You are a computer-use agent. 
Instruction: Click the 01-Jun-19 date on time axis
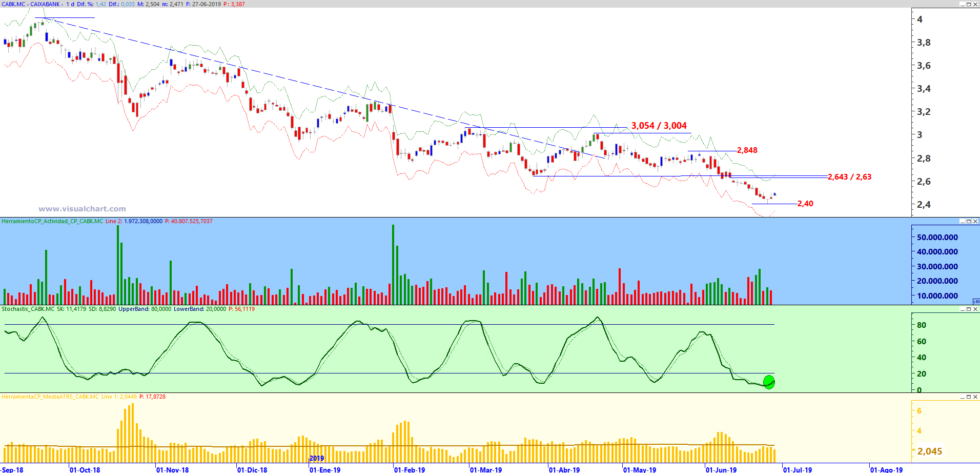721,469
